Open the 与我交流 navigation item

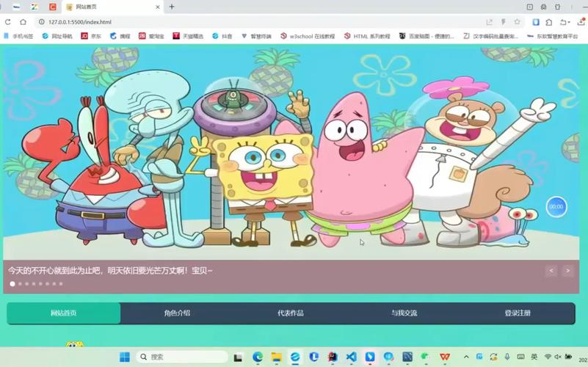tap(404, 313)
